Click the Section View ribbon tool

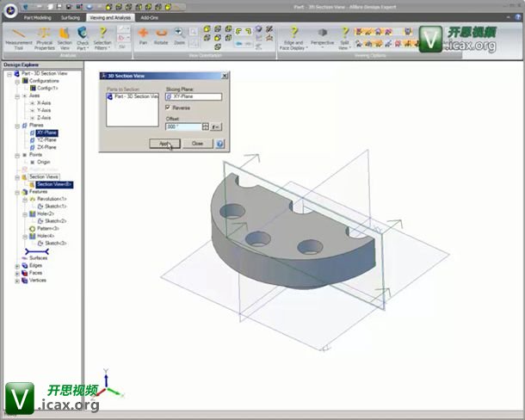(x=65, y=39)
